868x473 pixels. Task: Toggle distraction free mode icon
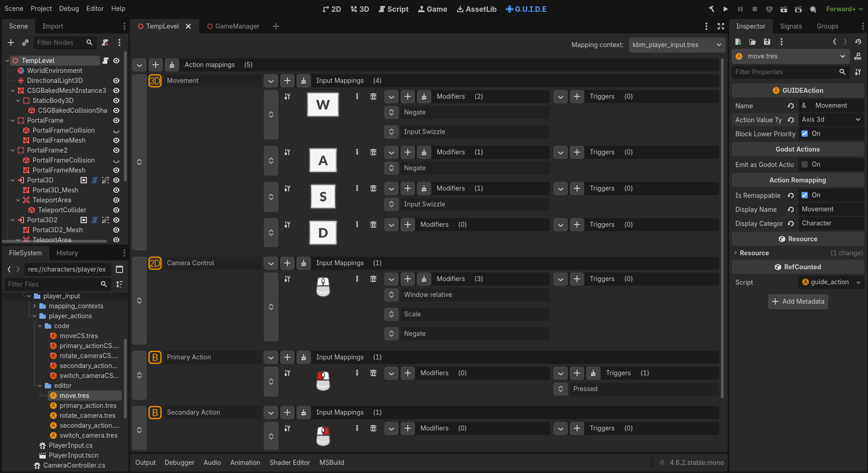click(x=721, y=26)
